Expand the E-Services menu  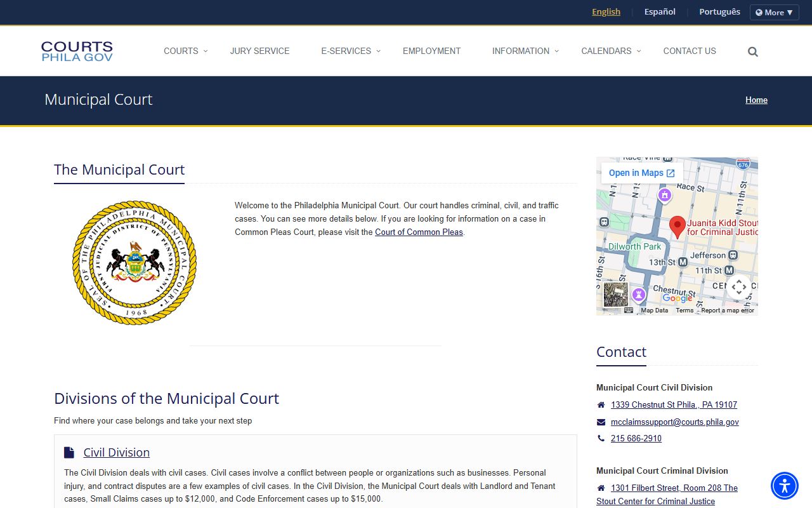(351, 51)
